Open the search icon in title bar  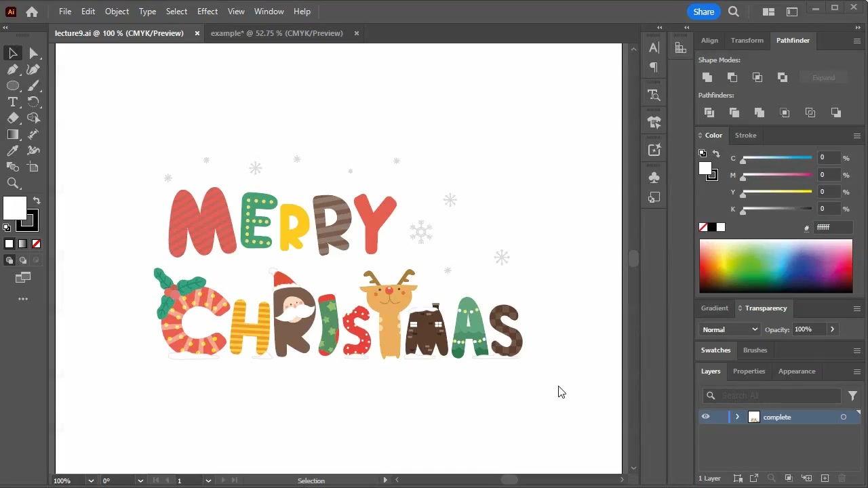coord(734,12)
